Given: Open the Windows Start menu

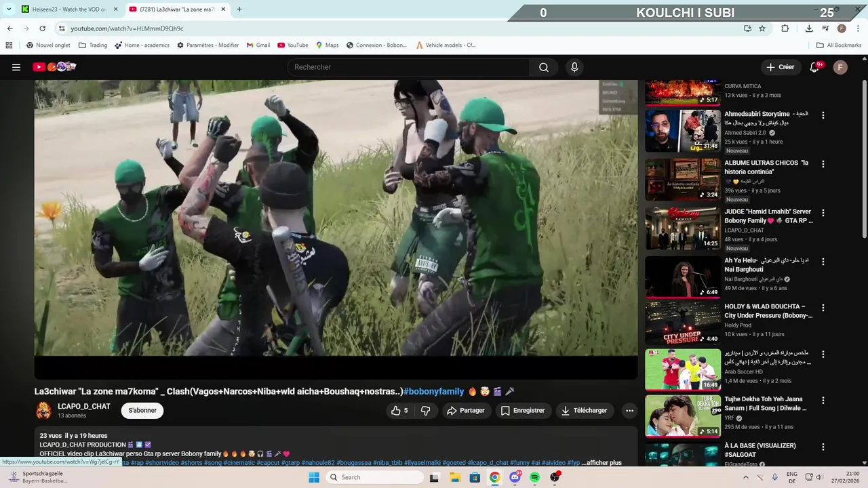Looking at the screenshot, I should [313, 477].
